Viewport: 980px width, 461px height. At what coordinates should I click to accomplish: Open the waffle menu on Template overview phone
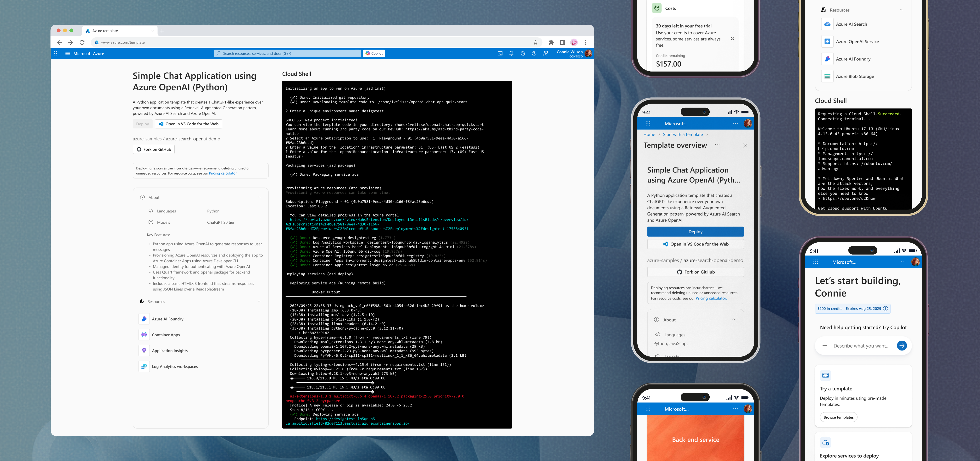pyautogui.click(x=648, y=124)
